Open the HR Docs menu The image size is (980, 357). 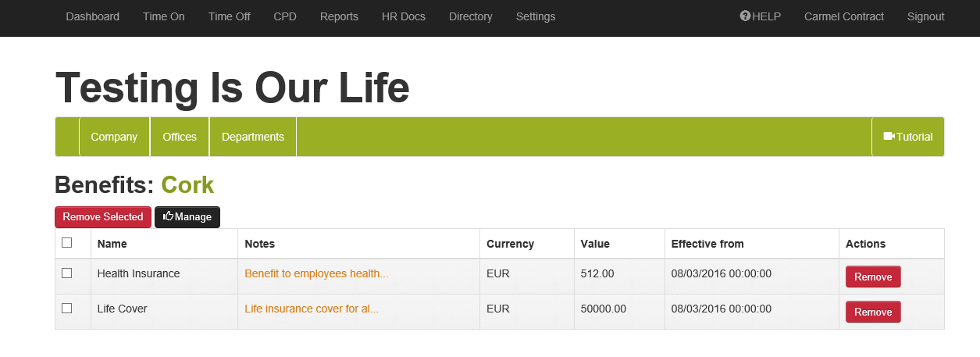[404, 16]
